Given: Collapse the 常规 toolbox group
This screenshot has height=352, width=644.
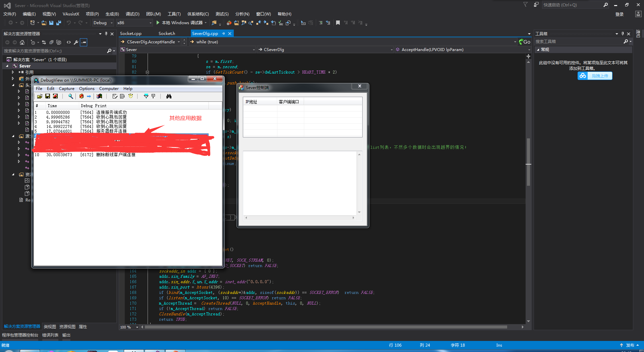Looking at the screenshot, I should (x=538, y=50).
